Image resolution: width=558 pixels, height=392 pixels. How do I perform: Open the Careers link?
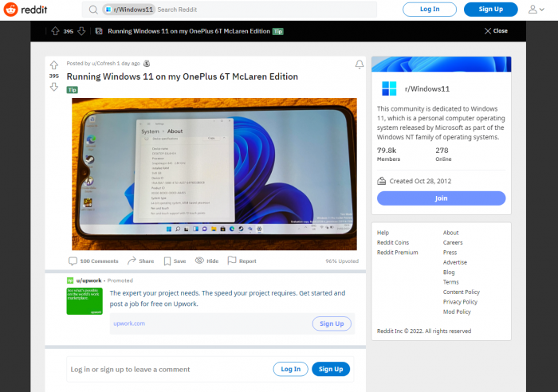453,242
